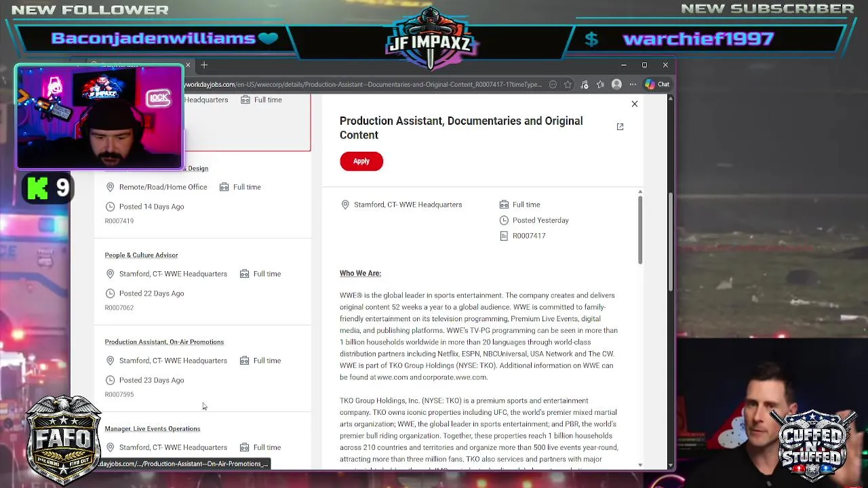
Task: Add page to favorites star icon
Action: pos(568,85)
